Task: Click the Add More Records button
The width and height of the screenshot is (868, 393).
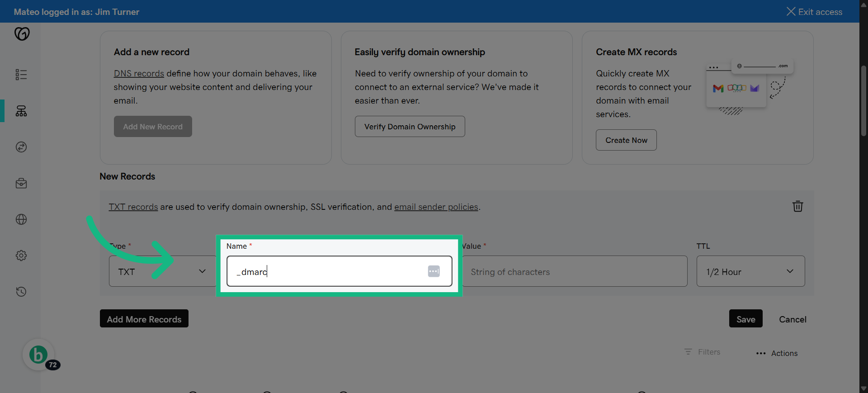Action: (x=144, y=319)
